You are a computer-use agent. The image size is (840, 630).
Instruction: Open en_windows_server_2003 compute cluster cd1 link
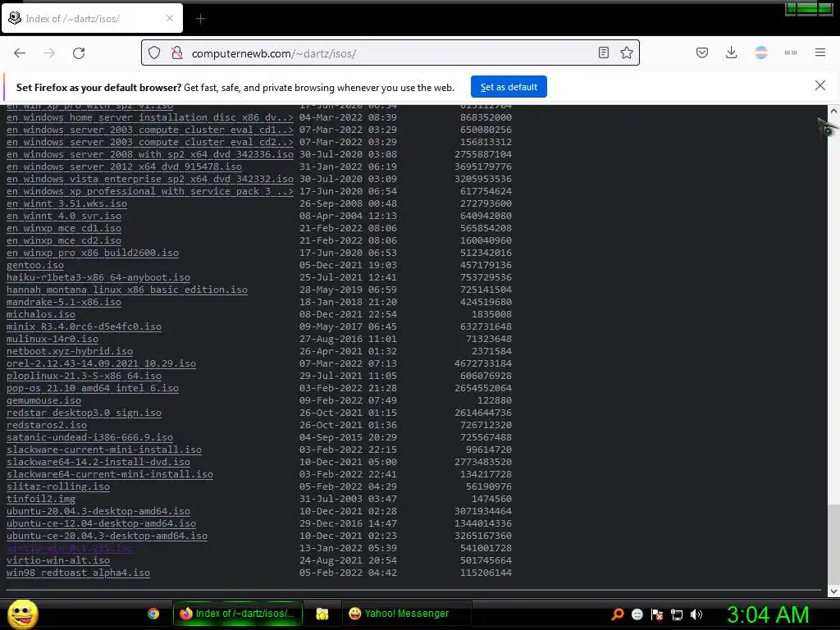150,130
